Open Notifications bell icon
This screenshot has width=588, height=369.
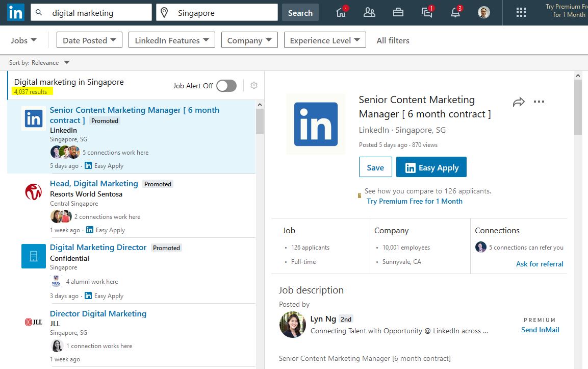tap(455, 12)
